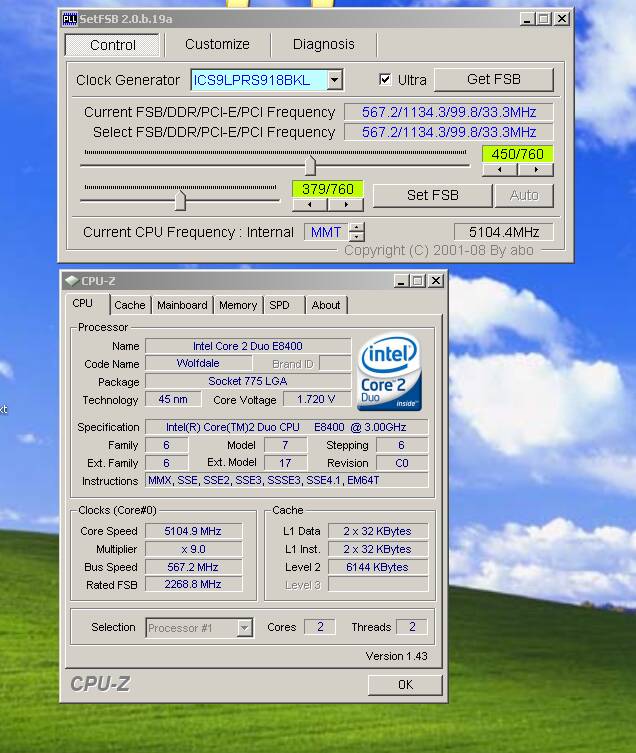Select the CPU tab in CPU-Z

(82, 304)
